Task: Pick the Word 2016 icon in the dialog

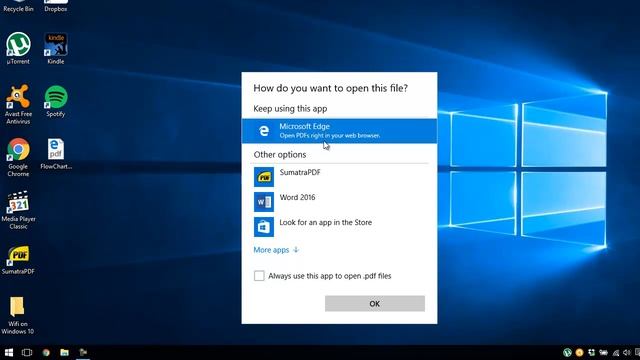Action: [264, 202]
